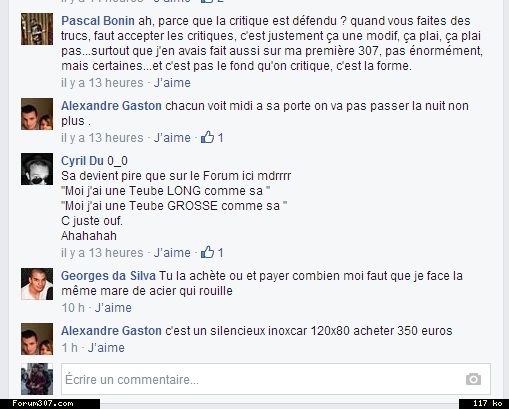Open Georges da Silva's name link
This screenshot has height=409, width=509.
tap(108, 276)
